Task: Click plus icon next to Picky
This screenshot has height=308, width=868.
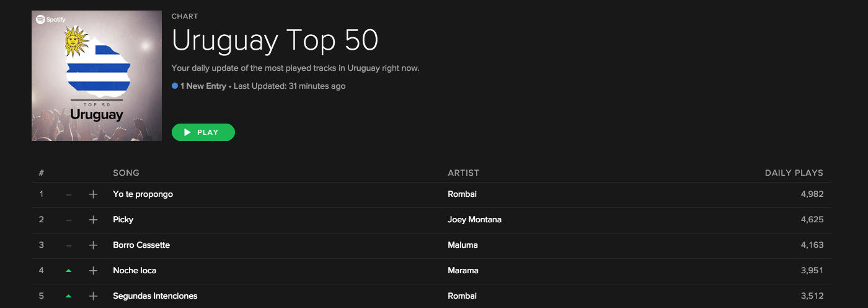Action: coord(94,220)
